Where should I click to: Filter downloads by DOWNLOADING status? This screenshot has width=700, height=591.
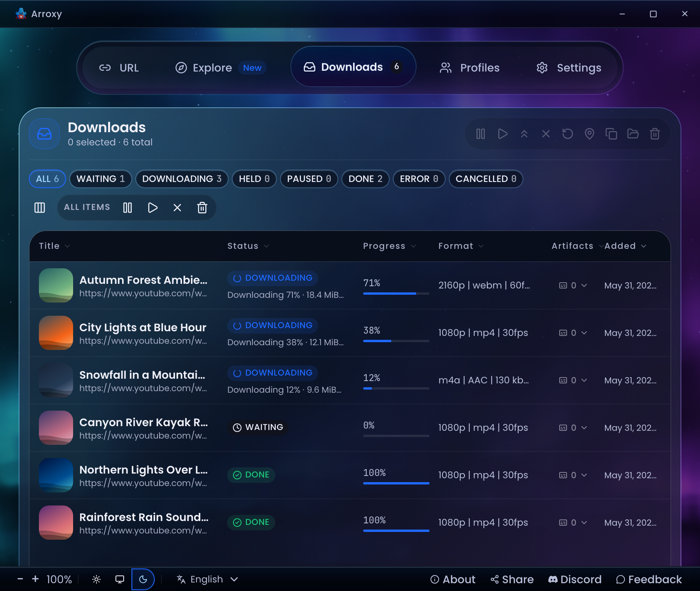pyautogui.click(x=182, y=179)
